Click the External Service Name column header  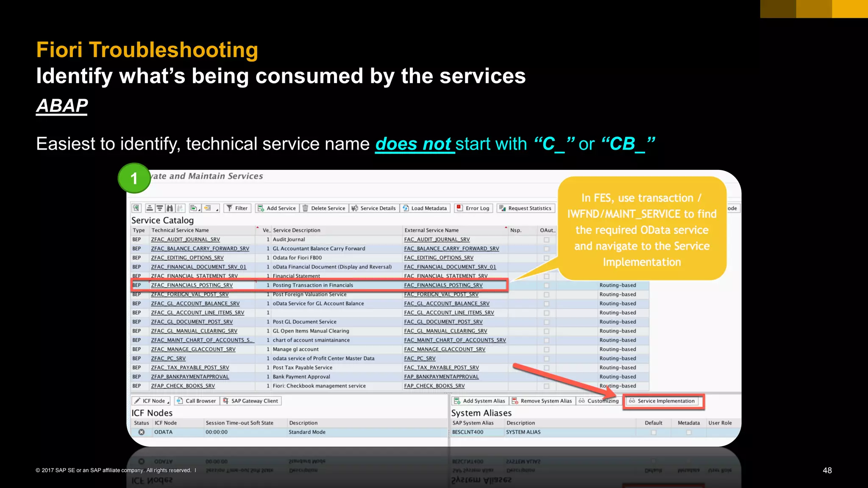click(455, 230)
